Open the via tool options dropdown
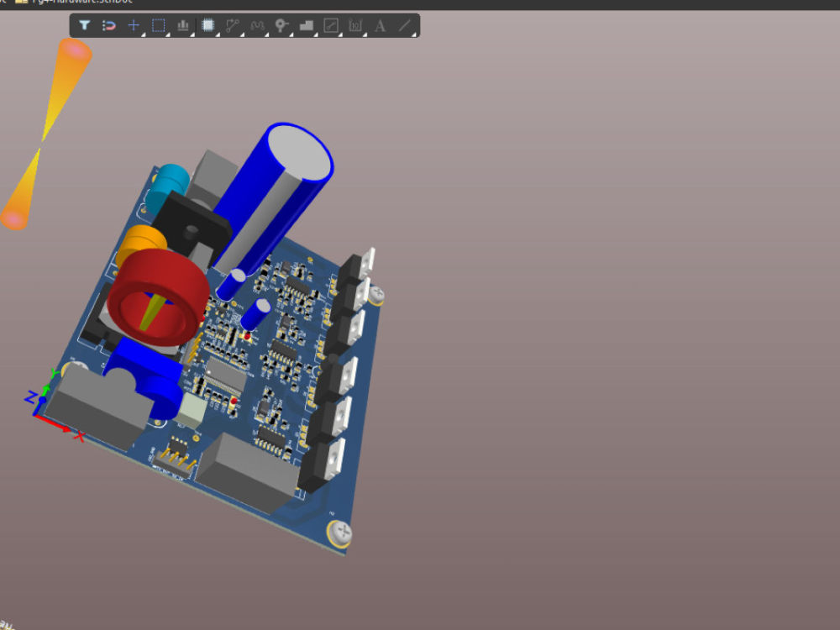 point(291,33)
